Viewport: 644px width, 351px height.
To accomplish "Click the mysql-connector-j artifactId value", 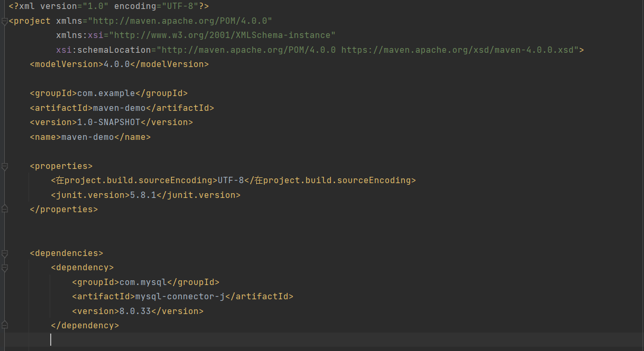I will point(180,296).
